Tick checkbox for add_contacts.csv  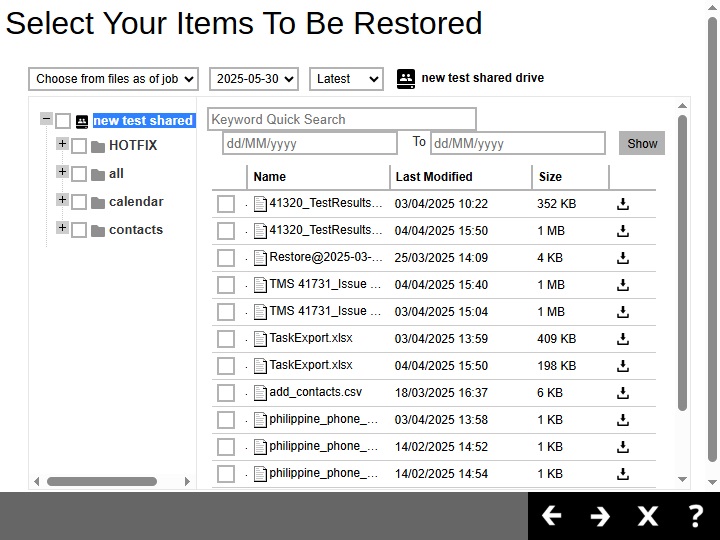[226, 393]
